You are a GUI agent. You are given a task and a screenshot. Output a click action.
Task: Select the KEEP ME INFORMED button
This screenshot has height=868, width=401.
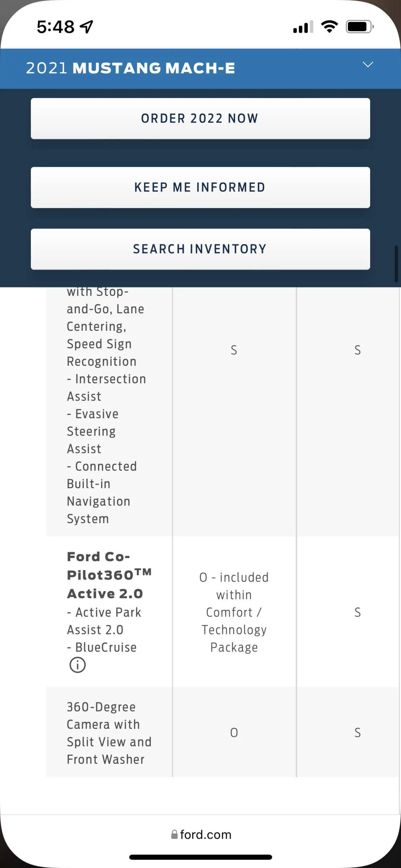[200, 187]
